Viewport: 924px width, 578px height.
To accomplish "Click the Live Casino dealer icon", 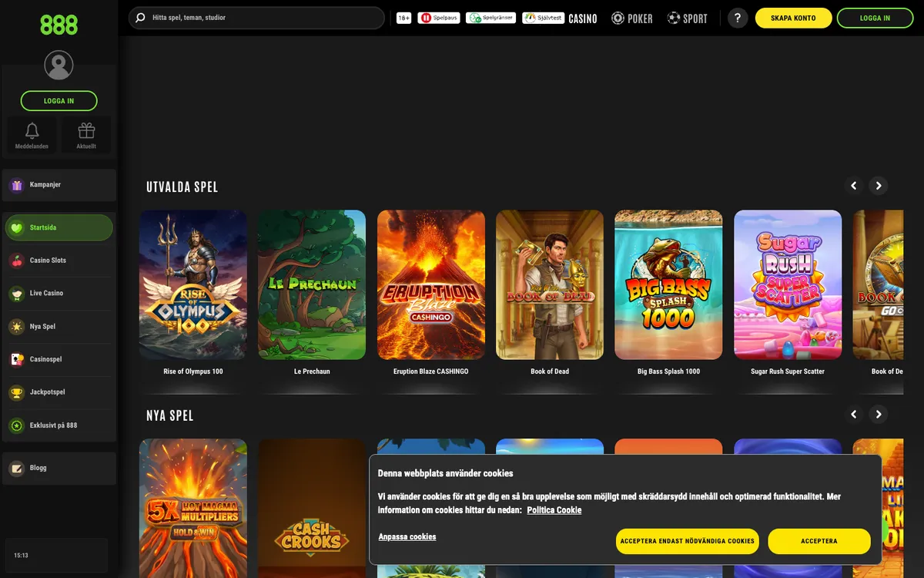I will tap(16, 294).
